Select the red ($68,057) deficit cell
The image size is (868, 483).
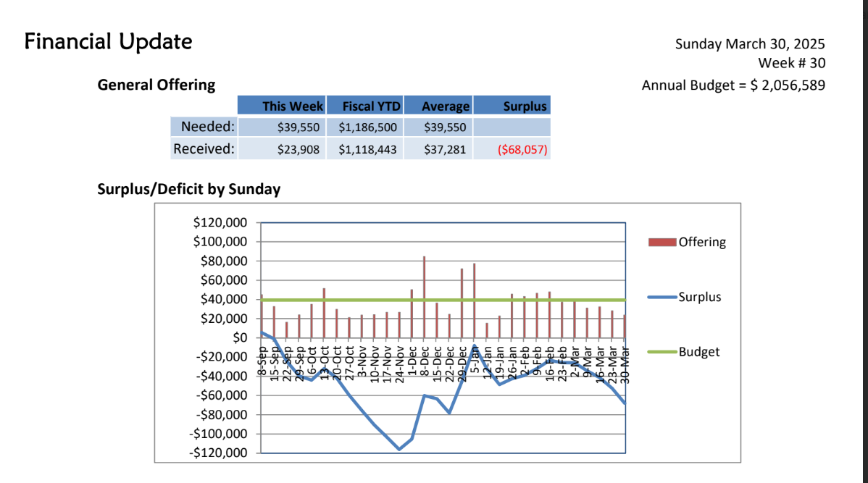(522, 150)
